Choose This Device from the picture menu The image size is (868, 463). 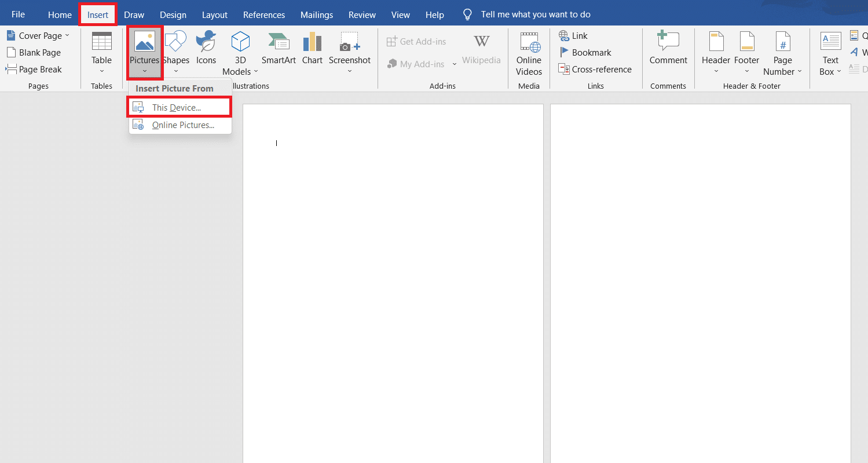coord(180,107)
